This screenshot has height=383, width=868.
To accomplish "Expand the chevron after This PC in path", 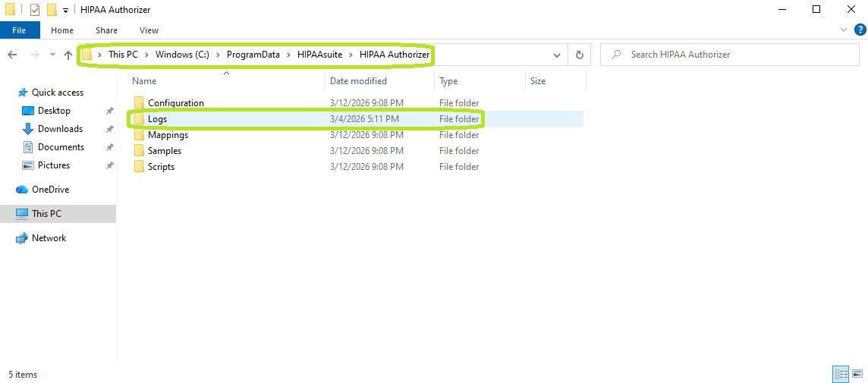I will pos(146,55).
